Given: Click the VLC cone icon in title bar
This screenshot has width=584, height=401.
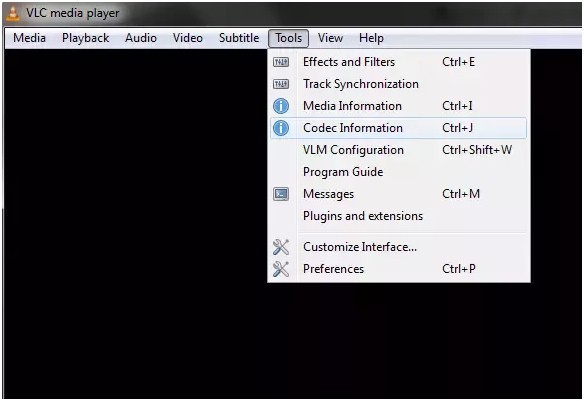Looking at the screenshot, I should 13,12.
